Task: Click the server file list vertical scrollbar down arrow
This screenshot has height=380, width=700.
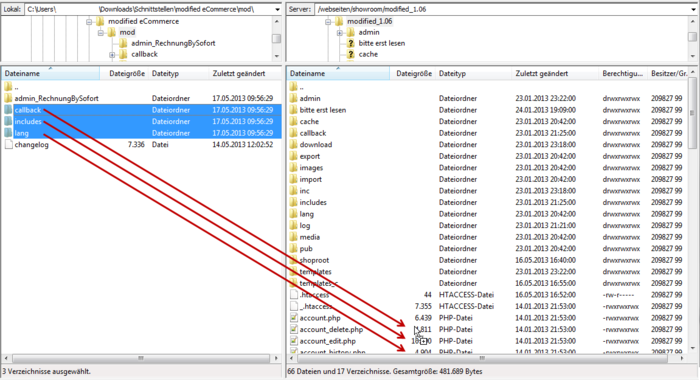Action: [x=693, y=348]
